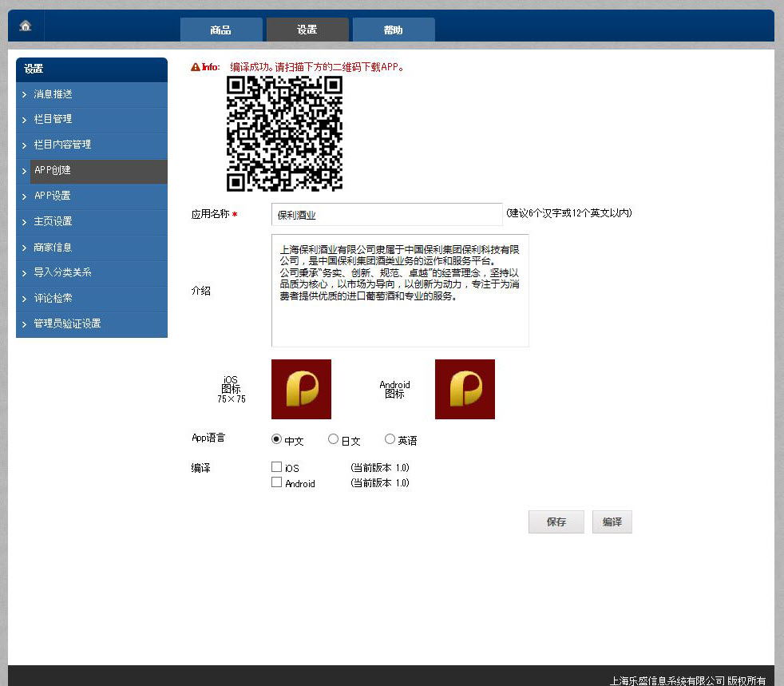The height and width of the screenshot is (686, 784).
Task: Click the Android 当前版本 1.0 text
Action: click(380, 482)
